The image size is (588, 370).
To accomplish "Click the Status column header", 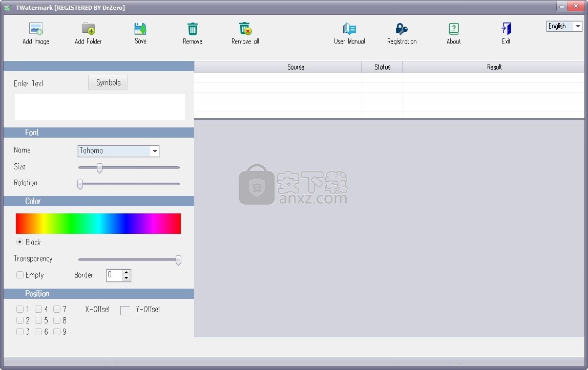I will (x=382, y=67).
